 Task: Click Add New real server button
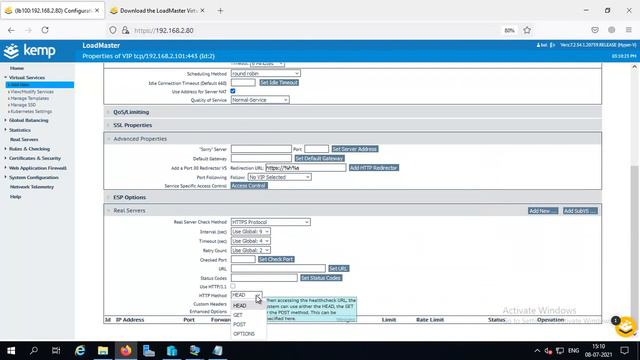pos(542,211)
